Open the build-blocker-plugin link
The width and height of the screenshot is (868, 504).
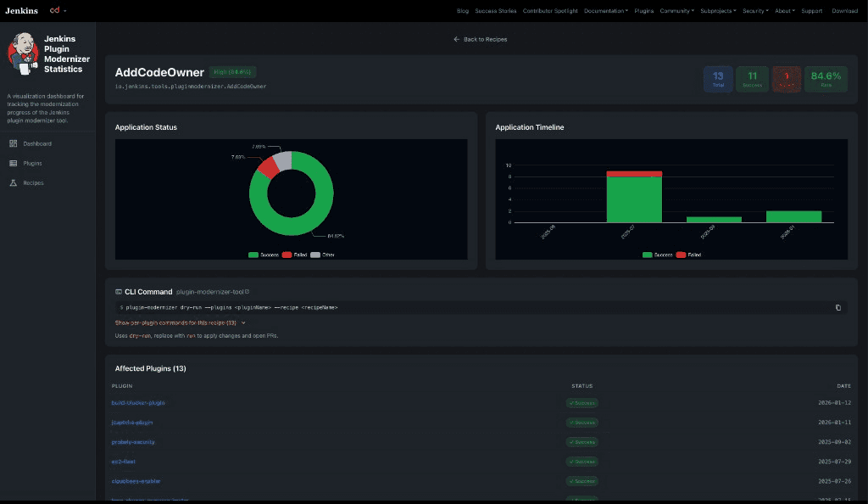[138, 403]
